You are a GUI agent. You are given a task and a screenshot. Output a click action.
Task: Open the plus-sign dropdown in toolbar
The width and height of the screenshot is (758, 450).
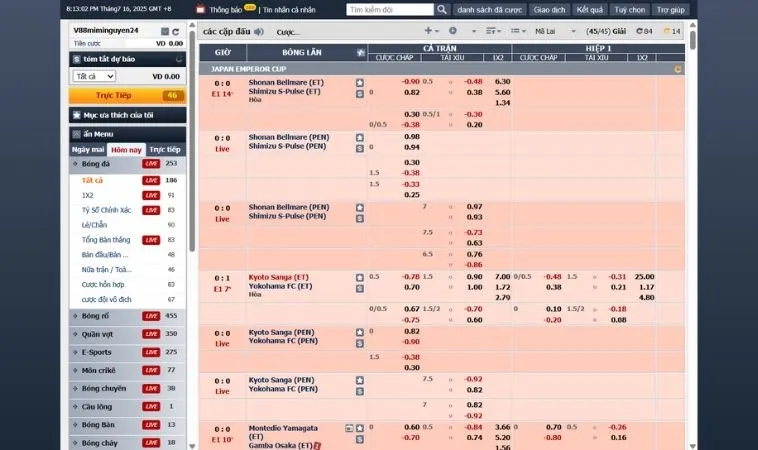point(431,30)
